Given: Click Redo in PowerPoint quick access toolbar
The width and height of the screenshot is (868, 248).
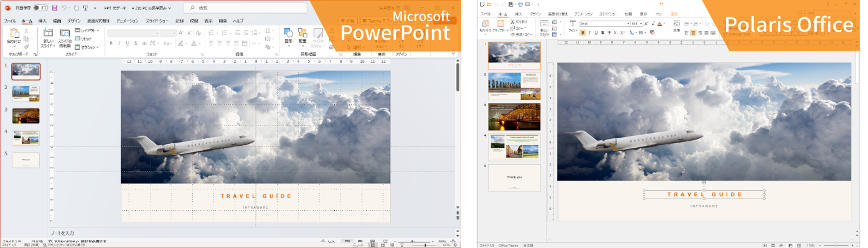Looking at the screenshot, I should tap(76, 8).
